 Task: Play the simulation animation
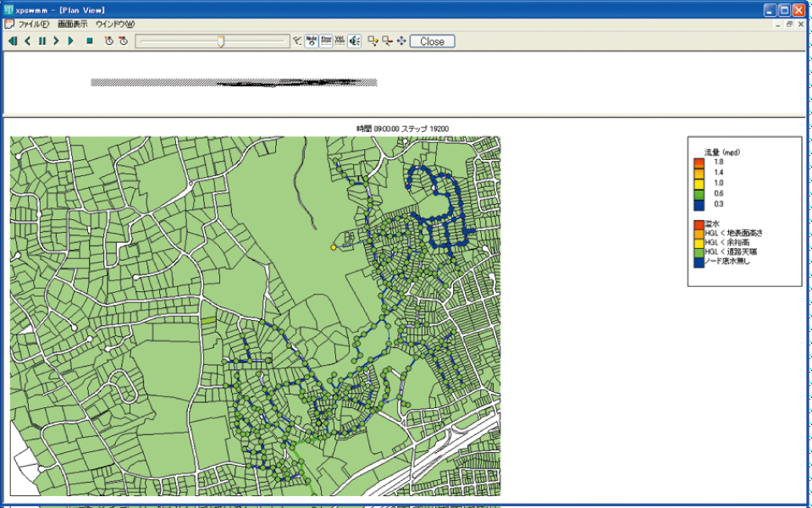pos(71,41)
